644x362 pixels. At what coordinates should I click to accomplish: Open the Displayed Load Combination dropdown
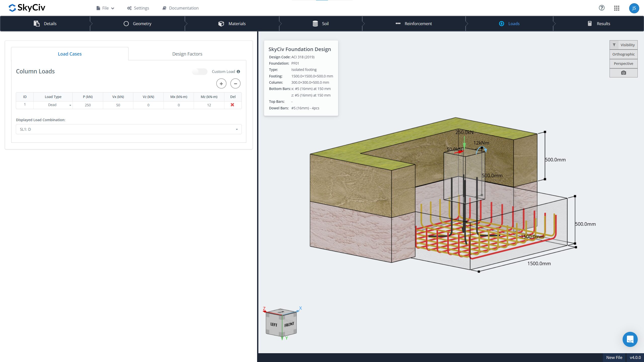129,129
